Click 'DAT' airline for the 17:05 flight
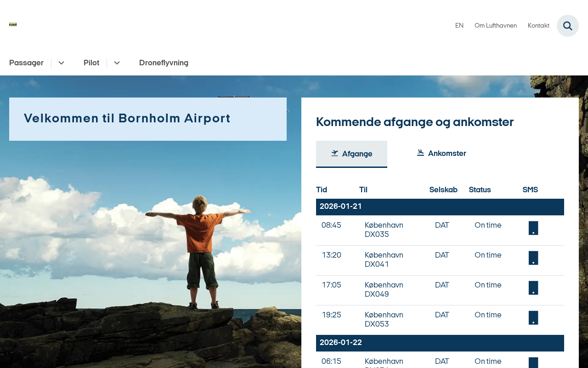The height and width of the screenshot is (368, 588). (x=442, y=285)
